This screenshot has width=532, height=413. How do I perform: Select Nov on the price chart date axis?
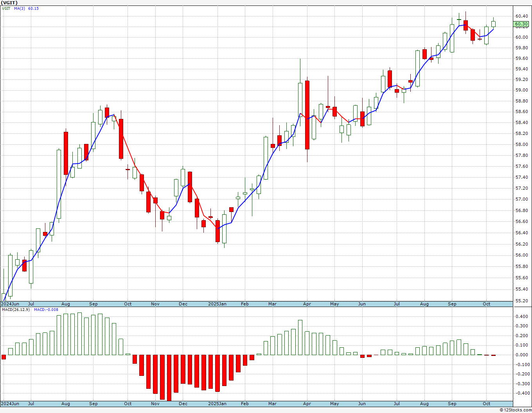tap(155, 304)
